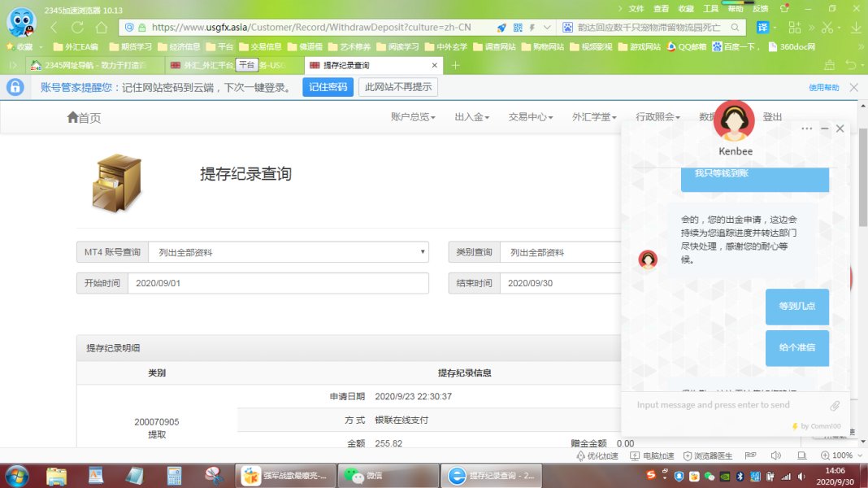
Task: Click the home icon labeled 首页
Action: [x=84, y=118]
